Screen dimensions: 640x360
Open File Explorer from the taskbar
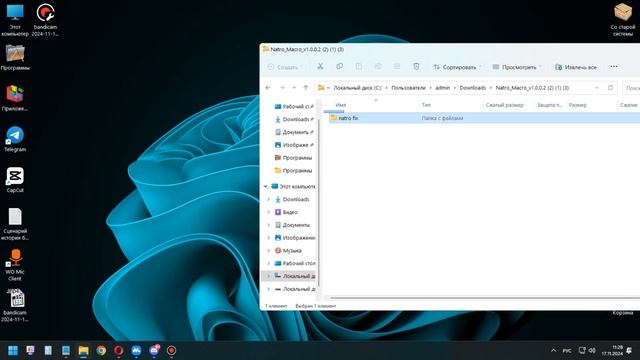(x=84, y=350)
